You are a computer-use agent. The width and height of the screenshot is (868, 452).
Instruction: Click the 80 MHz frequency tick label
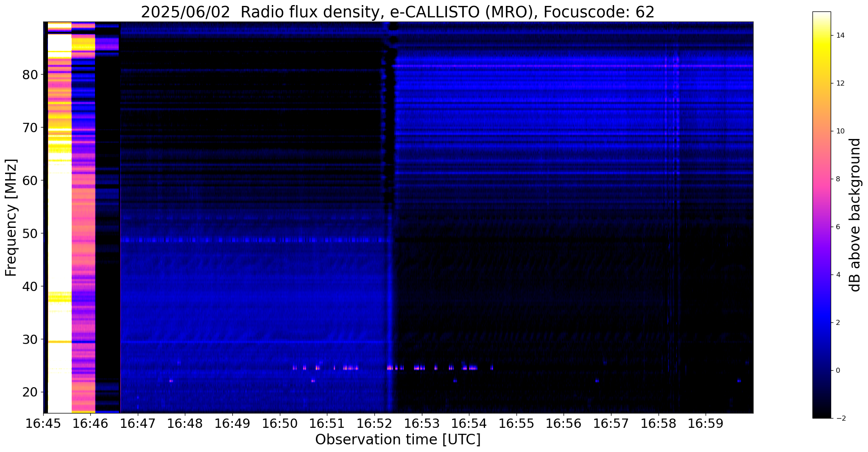pos(30,75)
